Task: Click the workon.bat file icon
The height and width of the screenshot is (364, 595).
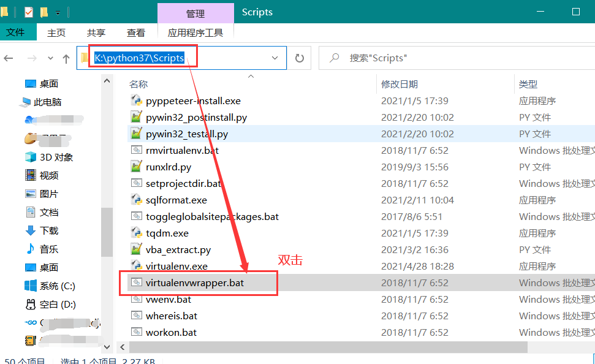Action: (x=136, y=332)
